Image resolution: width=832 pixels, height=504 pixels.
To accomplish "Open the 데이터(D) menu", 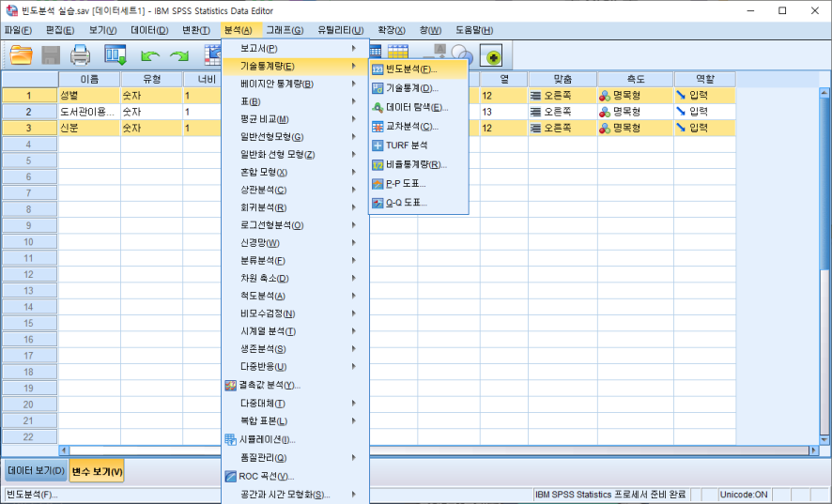I will pyautogui.click(x=149, y=30).
